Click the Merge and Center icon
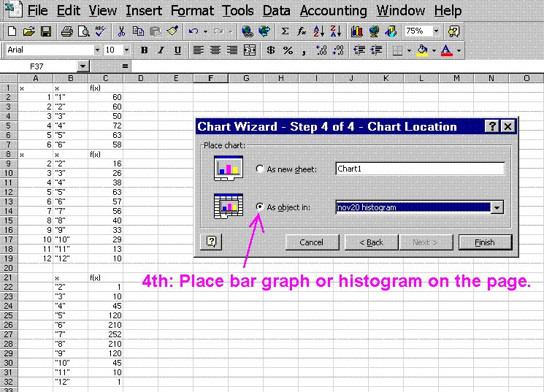 [x=250, y=50]
